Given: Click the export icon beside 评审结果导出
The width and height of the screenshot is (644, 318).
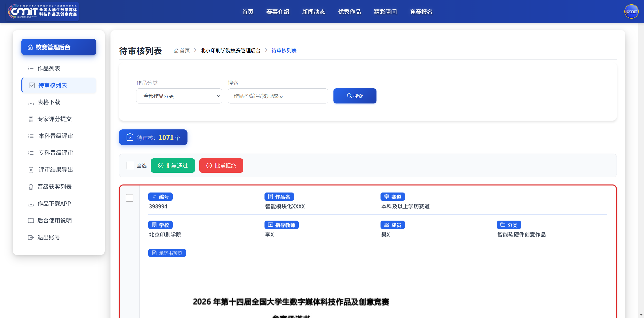Looking at the screenshot, I should [x=31, y=170].
